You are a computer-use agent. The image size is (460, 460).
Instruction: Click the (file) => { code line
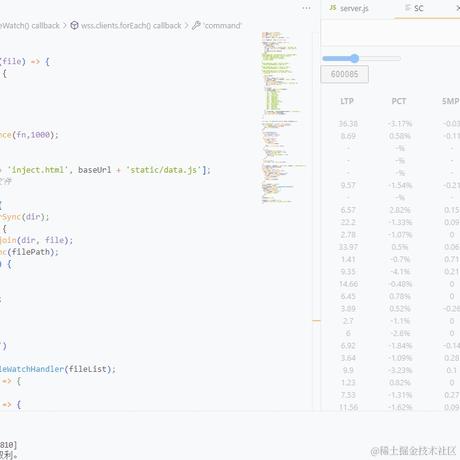(25, 62)
